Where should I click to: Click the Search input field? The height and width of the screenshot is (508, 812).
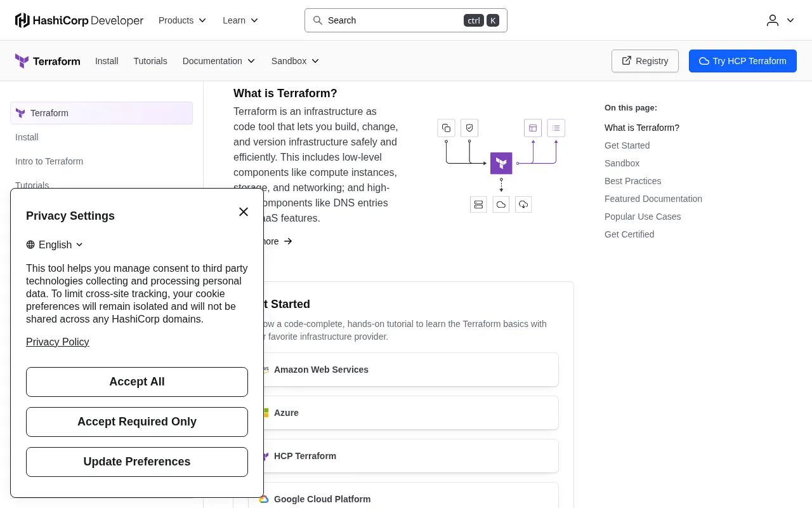(x=406, y=20)
